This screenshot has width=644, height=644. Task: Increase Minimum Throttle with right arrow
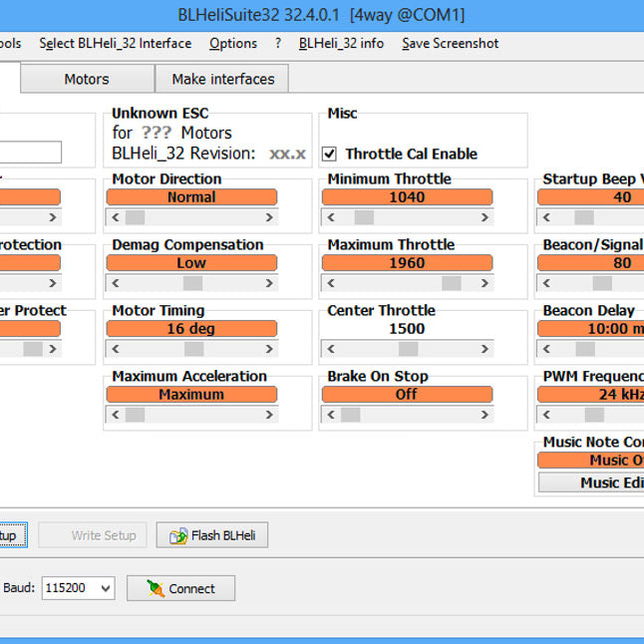click(x=483, y=217)
